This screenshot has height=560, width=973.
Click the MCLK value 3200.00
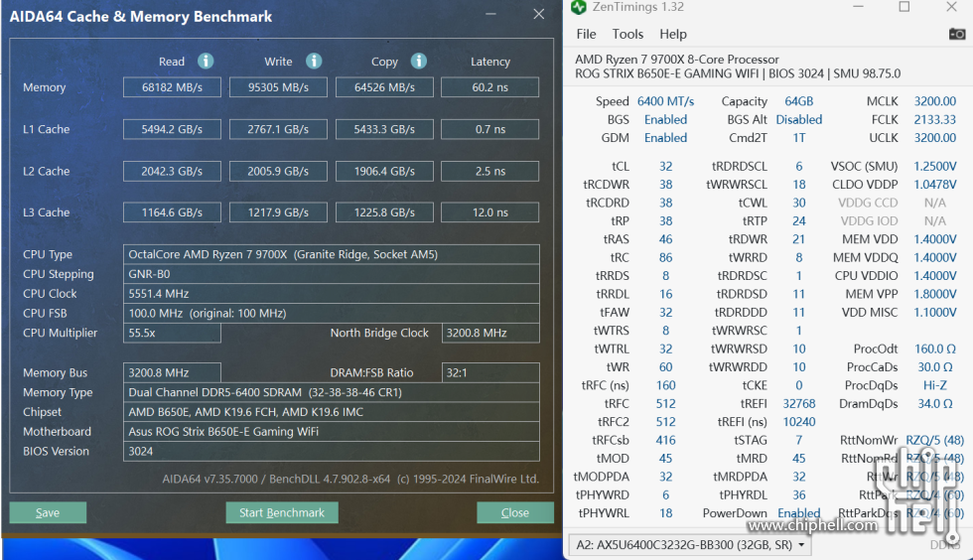click(934, 101)
